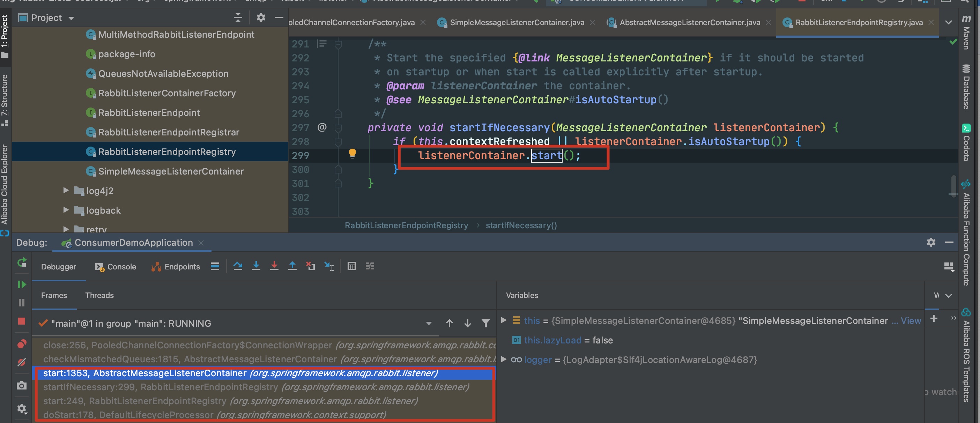Viewport: 980px width, 423px height.
Task: Expand the 'this' variable node
Action: click(x=504, y=320)
